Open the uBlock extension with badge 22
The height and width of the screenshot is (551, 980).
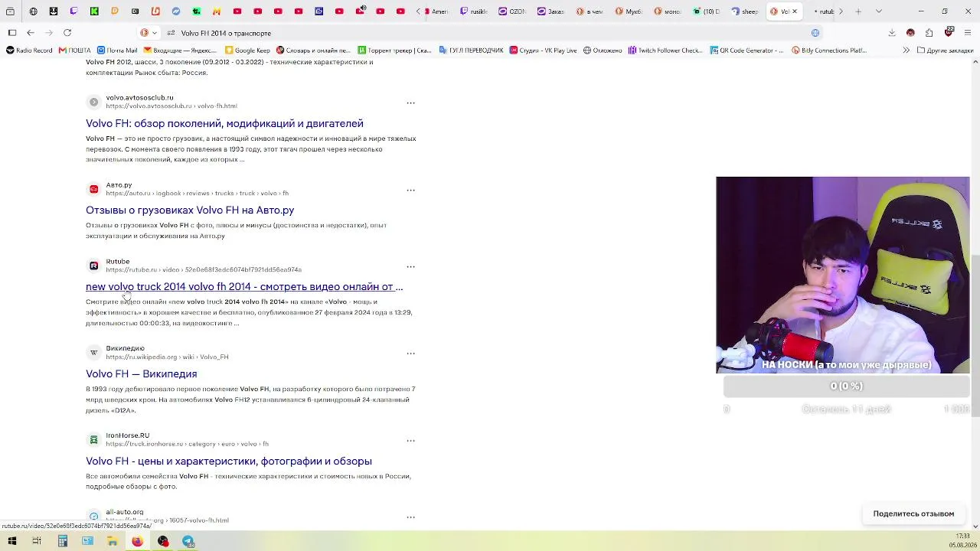tap(949, 32)
